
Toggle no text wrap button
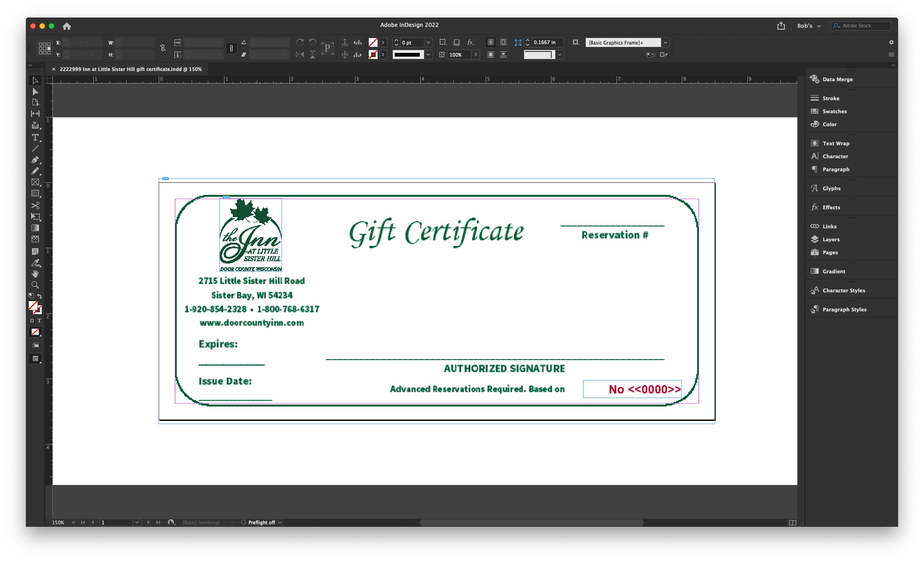490,42
